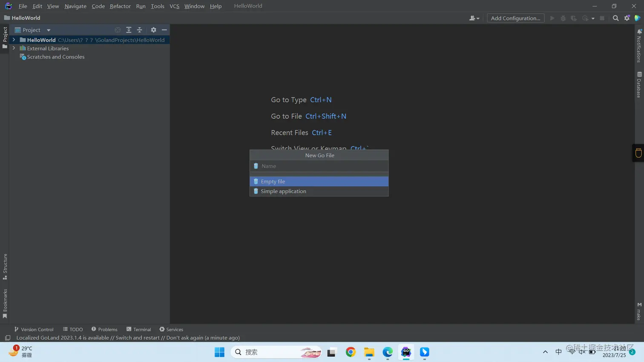This screenshot has width=644, height=362.
Task: Click the floating orange widget at right edge
Action: pos(638,153)
